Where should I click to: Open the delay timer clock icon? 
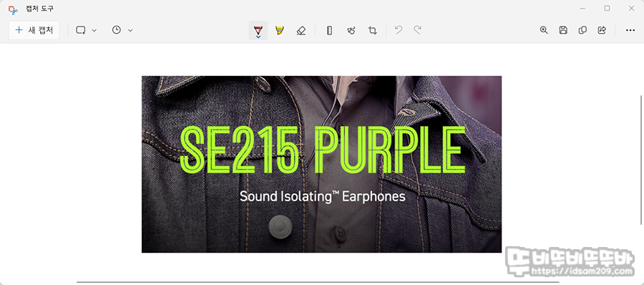117,30
